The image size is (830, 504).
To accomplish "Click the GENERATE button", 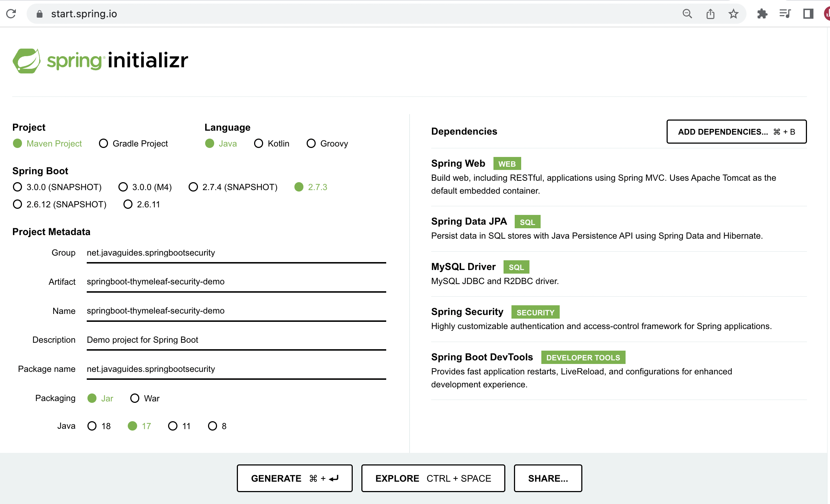I will pos(294,478).
